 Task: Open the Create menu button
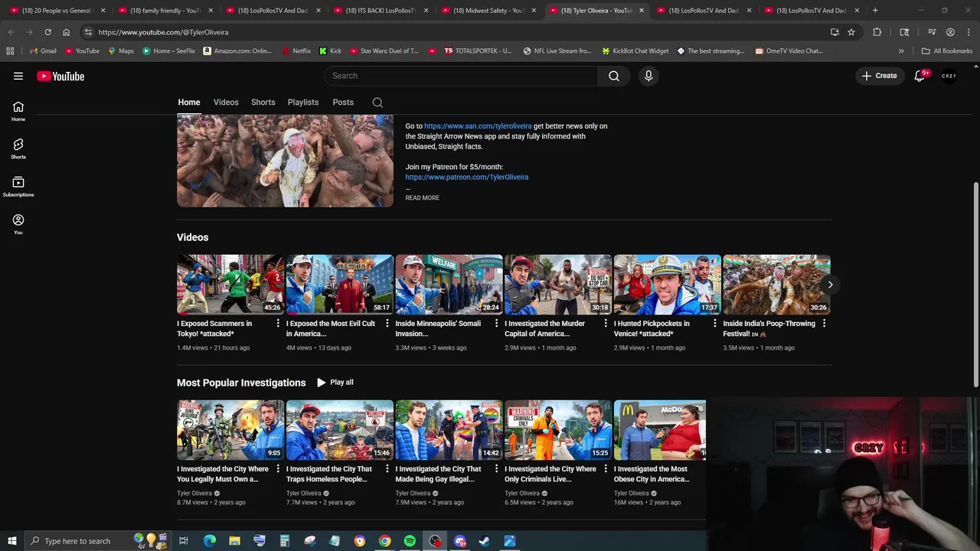pos(879,76)
